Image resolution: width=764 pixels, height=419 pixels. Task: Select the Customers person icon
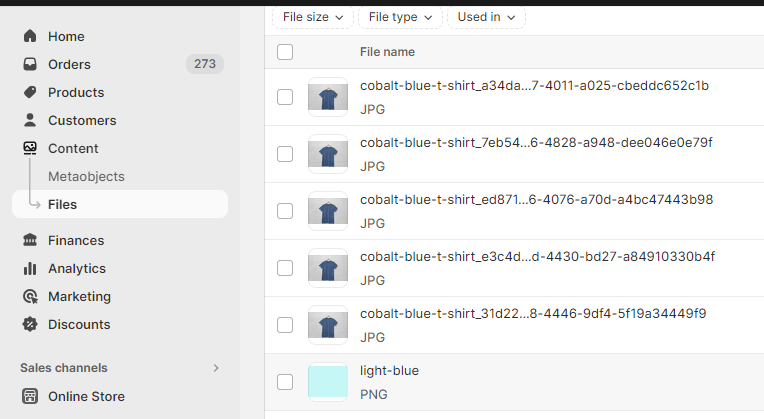point(29,120)
